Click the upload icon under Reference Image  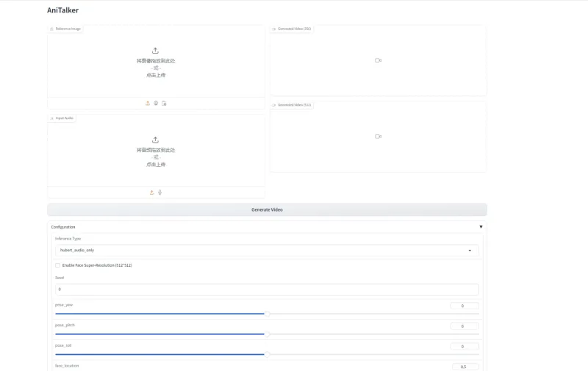pos(148,104)
